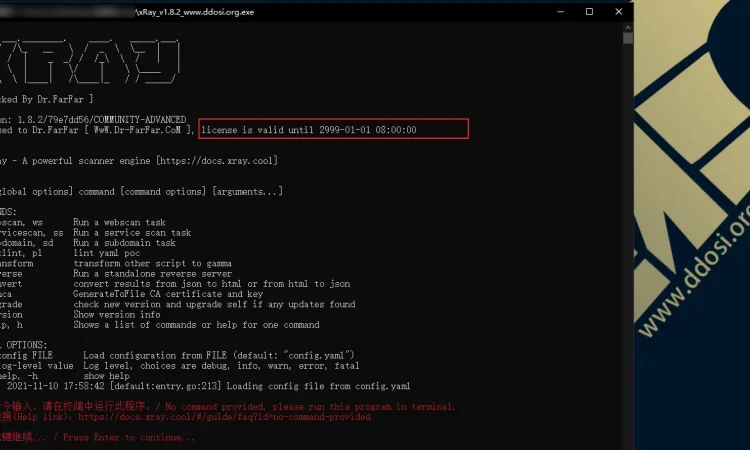Click the 'lint yaml poc' line

click(x=107, y=253)
